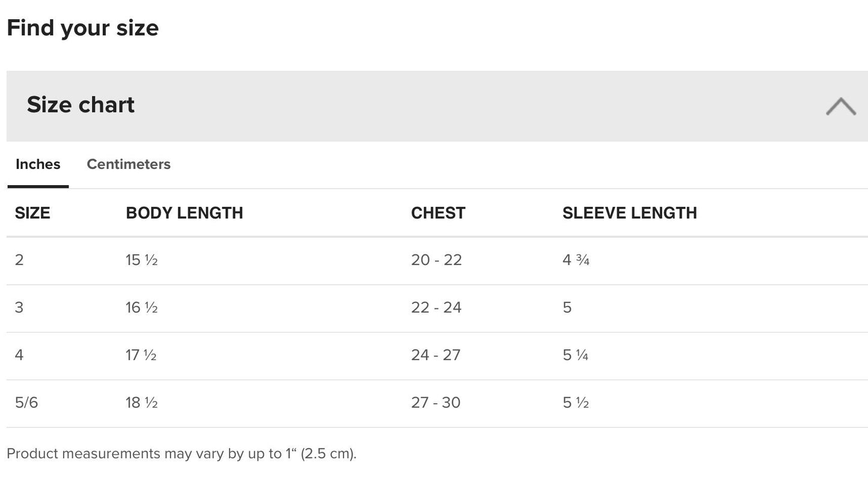Click the 4 ¾ sleeve length value
Image resolution: width=868 pixels, height=479 pixels.
click(x=576, y=260)
